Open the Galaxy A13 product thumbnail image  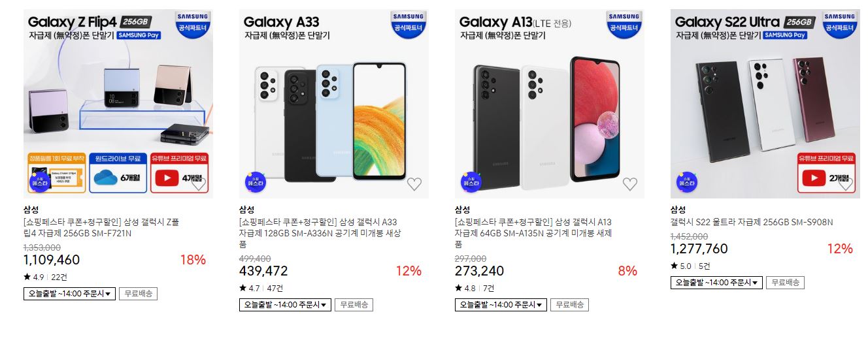[x=550, y=104]
